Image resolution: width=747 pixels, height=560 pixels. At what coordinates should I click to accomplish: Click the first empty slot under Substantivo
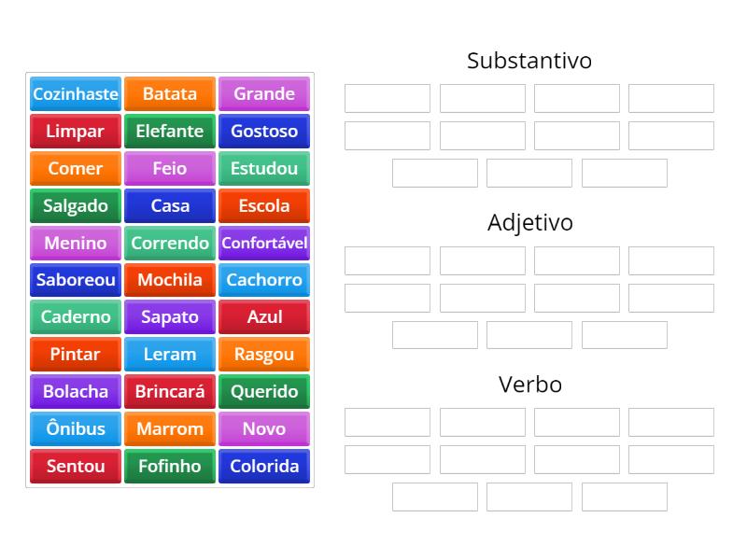pyautogui.click(x=387, y=97)
